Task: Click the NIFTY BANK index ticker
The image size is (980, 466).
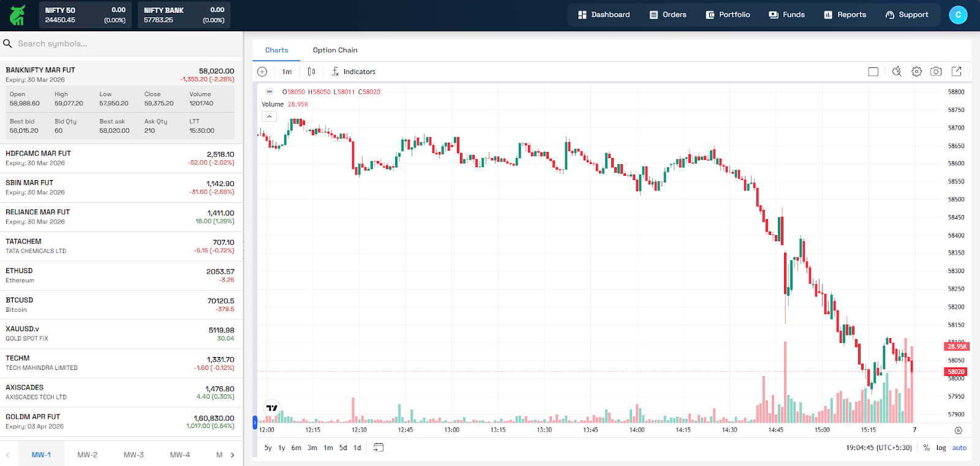Action: 184,15
